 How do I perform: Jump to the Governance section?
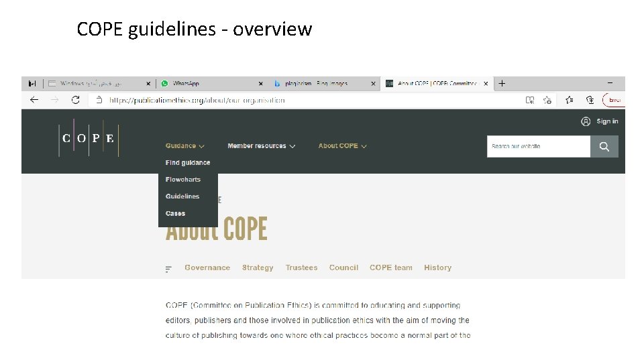[x=207, y=267]
